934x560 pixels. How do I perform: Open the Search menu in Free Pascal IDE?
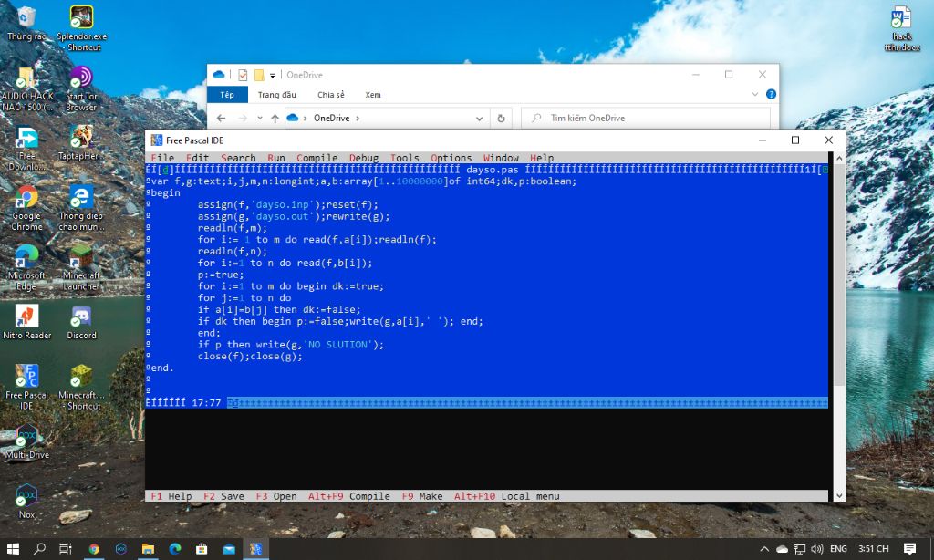[238, 158]
